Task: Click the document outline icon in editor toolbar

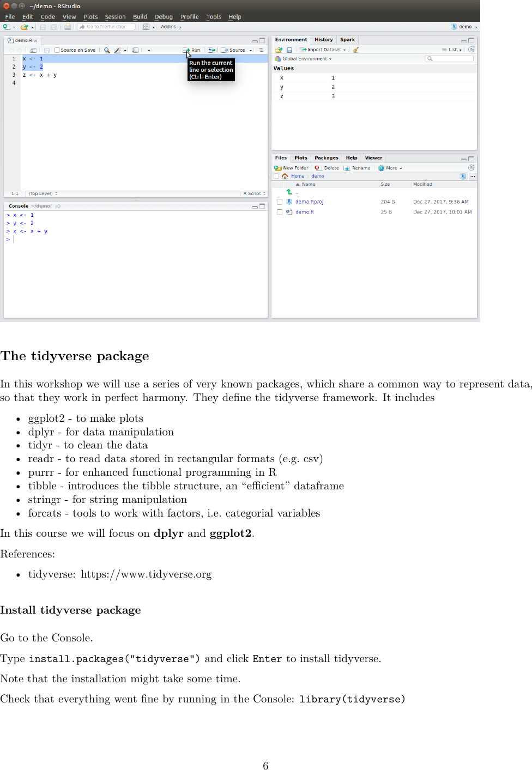Action: tap(261, 50)
